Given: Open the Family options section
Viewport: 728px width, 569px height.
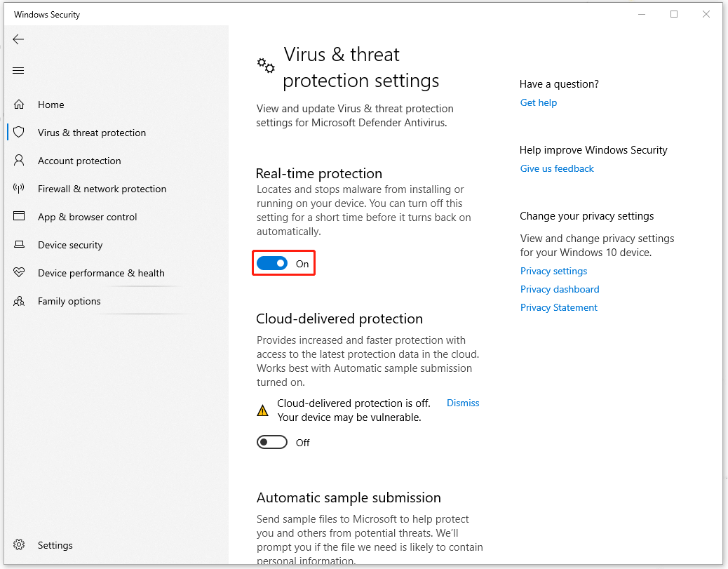Looking at the screenshot, I should click(69, 301).
